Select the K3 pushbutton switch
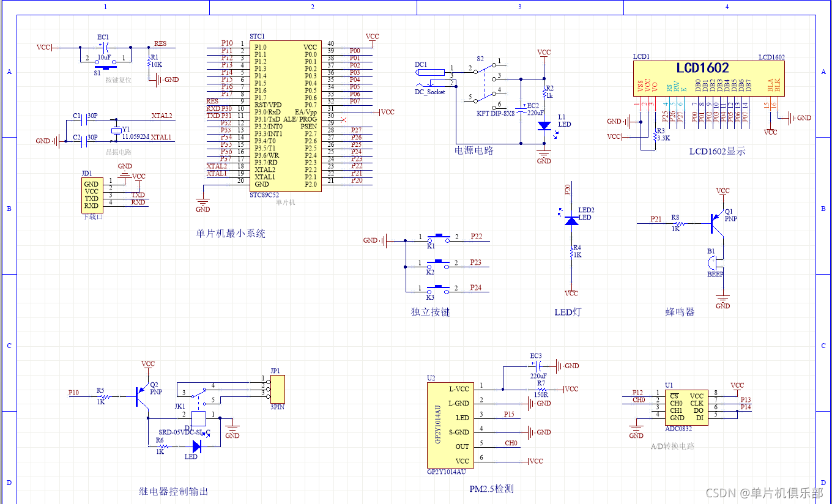The image size is (832, 504). (x=437, y=289)
